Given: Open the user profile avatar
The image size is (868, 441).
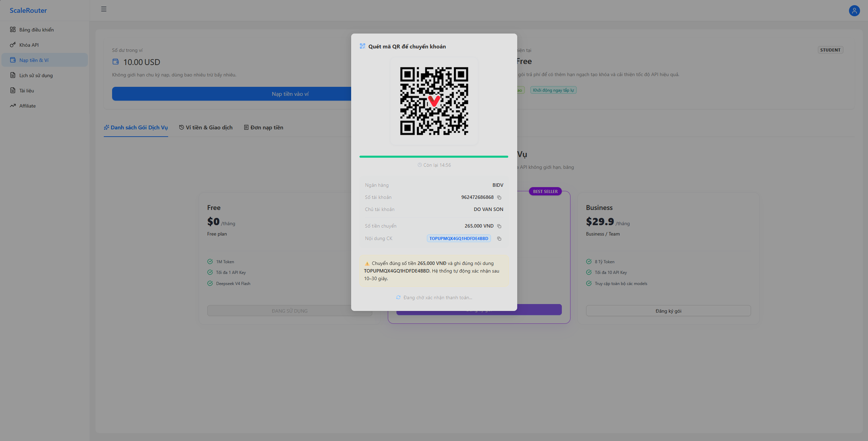Looking at the screenshot, I should tap(854, 11).
